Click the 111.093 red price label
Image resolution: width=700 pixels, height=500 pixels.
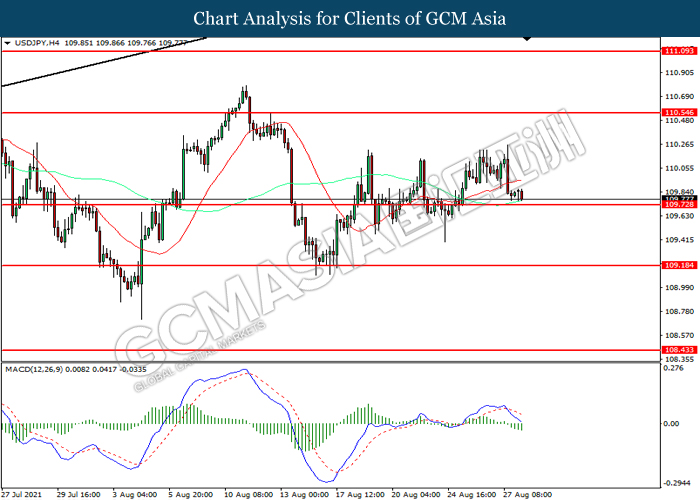tap(679, 51)
